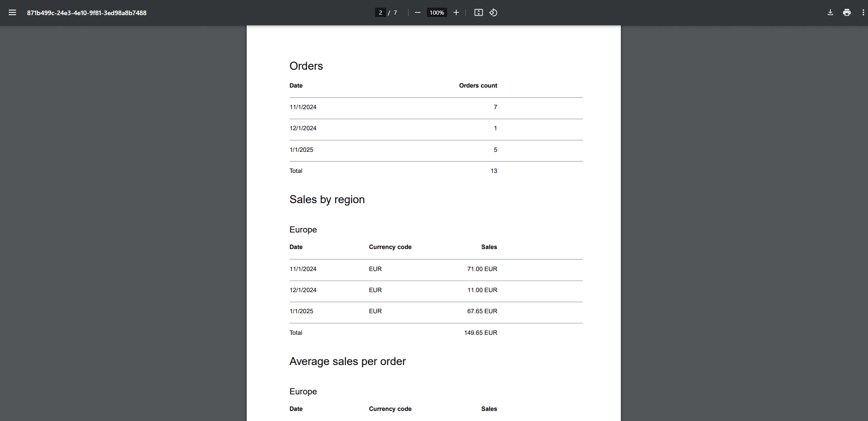Rotate the document counterclockwise

pyautogui.click(x=493, y=13)
